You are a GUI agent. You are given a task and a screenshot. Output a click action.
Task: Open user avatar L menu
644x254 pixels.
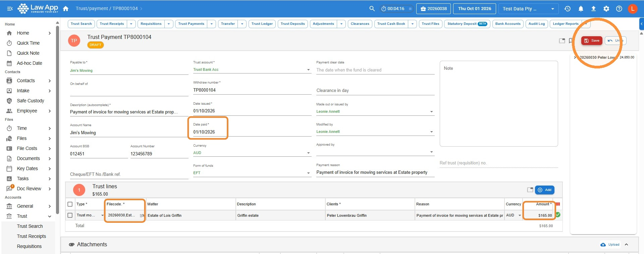pos(633,9)
